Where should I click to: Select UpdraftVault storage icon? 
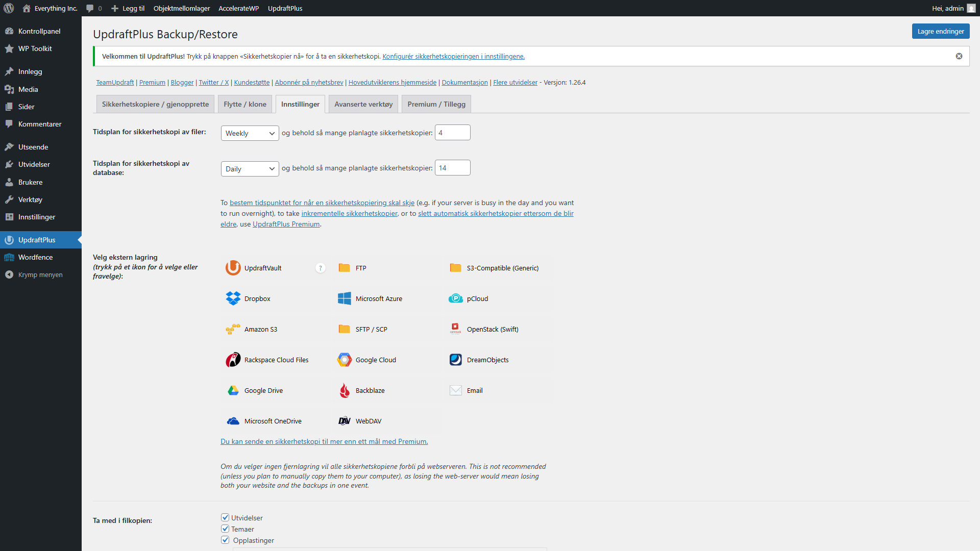pos(233,268)
